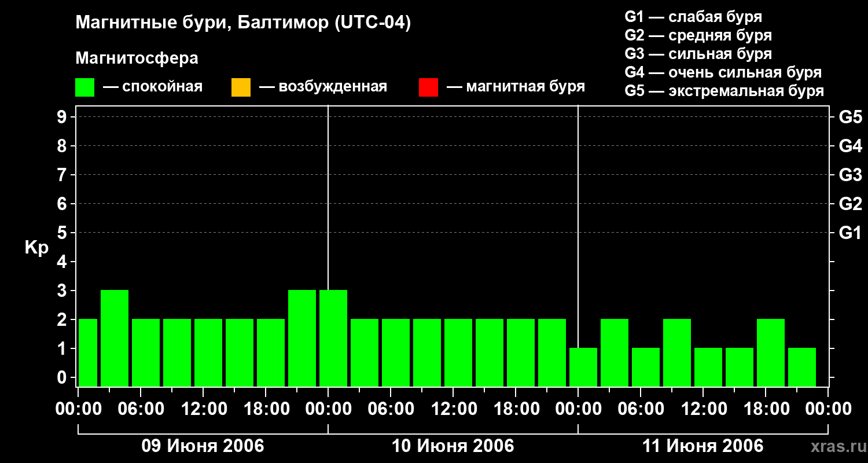The width and height of the screenshot is (868, 463).
Task: Click the chart title 'Магнитные бури, Балтимор (UTC-04)'
Action: point(243,24)
